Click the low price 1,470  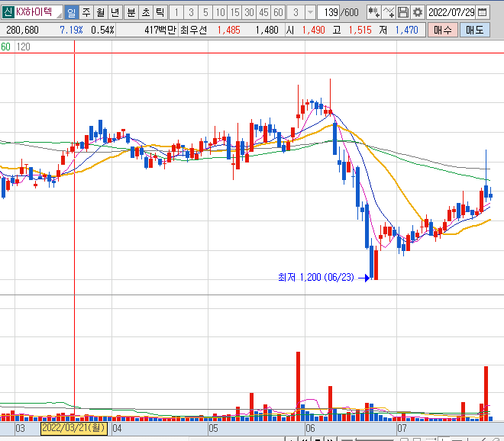coord(406,31)
